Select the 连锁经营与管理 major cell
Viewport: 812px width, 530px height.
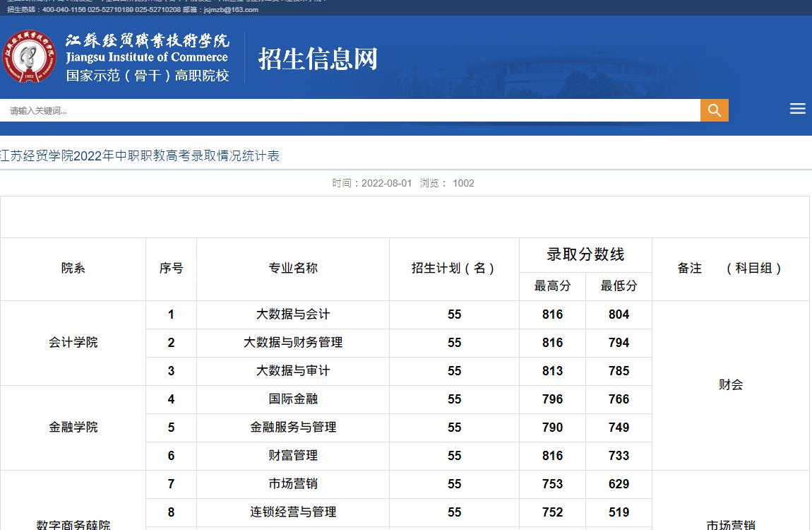click(x=293, y=512)
